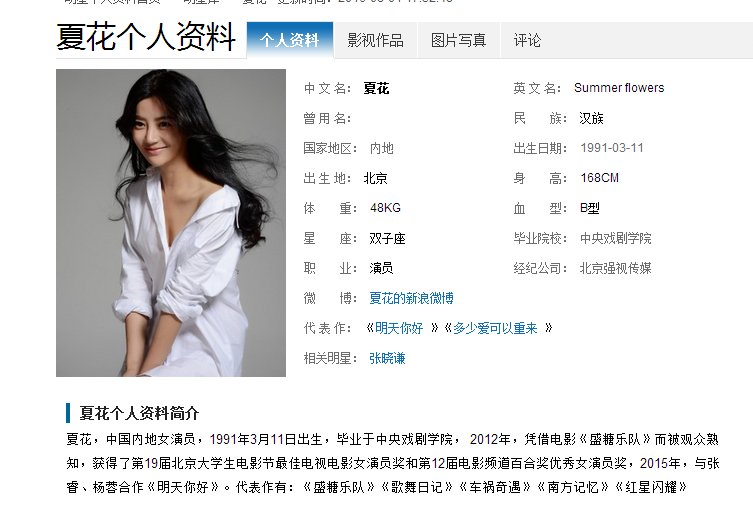Click the 168CM height value
The image size is (753, 515).
tap(599, 178)
